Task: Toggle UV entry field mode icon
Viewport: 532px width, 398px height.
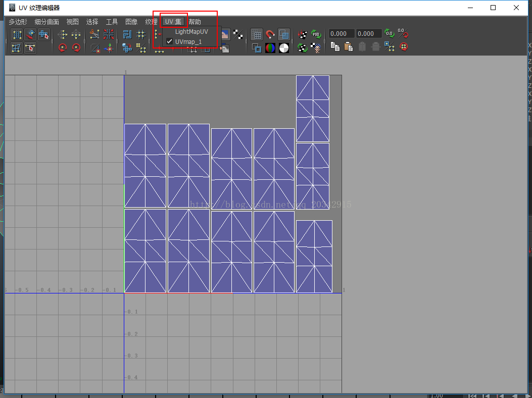Action: 403,34
